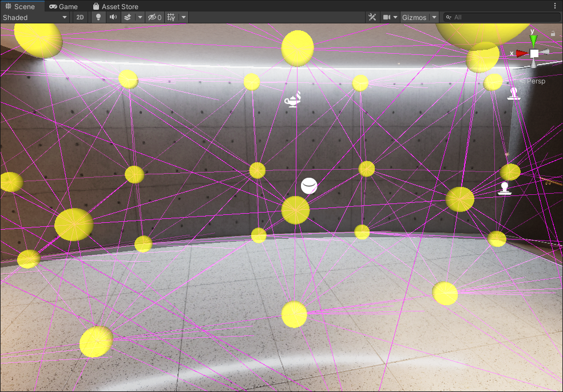563x392 pixels.
Task: Select the lower stamp-shaped gizmo icon
Action: 505,189
